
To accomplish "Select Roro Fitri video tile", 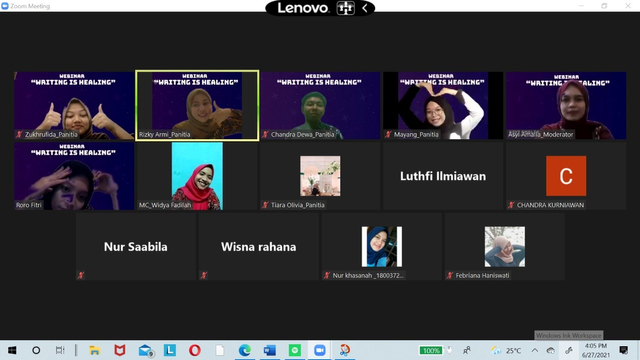I will pos(74,176).
